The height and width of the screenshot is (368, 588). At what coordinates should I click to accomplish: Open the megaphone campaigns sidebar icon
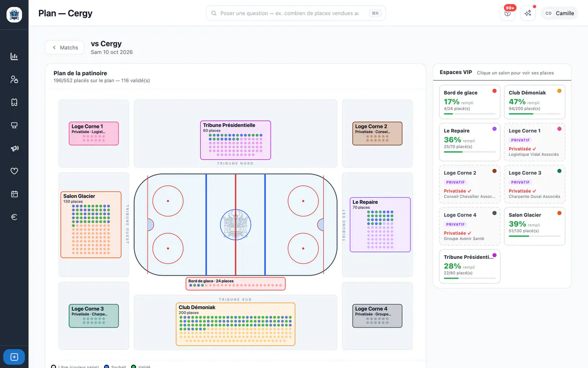pos(14,148)
